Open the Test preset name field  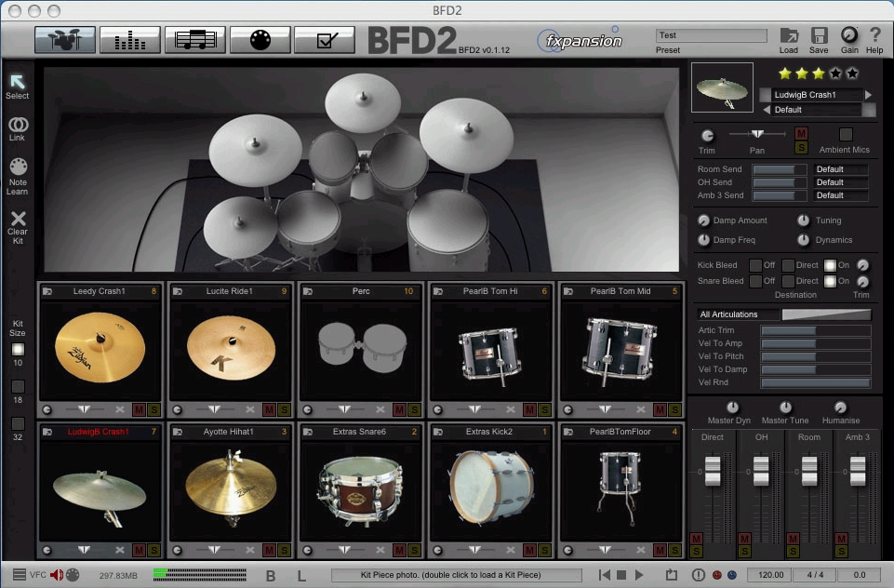tap(712, 35)
